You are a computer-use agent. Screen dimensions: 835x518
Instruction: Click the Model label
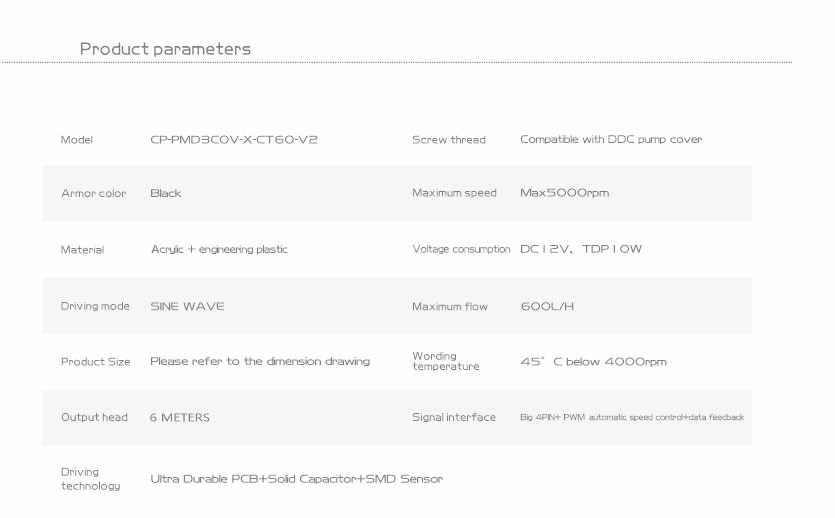pyautogui.click(x=77, y=140)
